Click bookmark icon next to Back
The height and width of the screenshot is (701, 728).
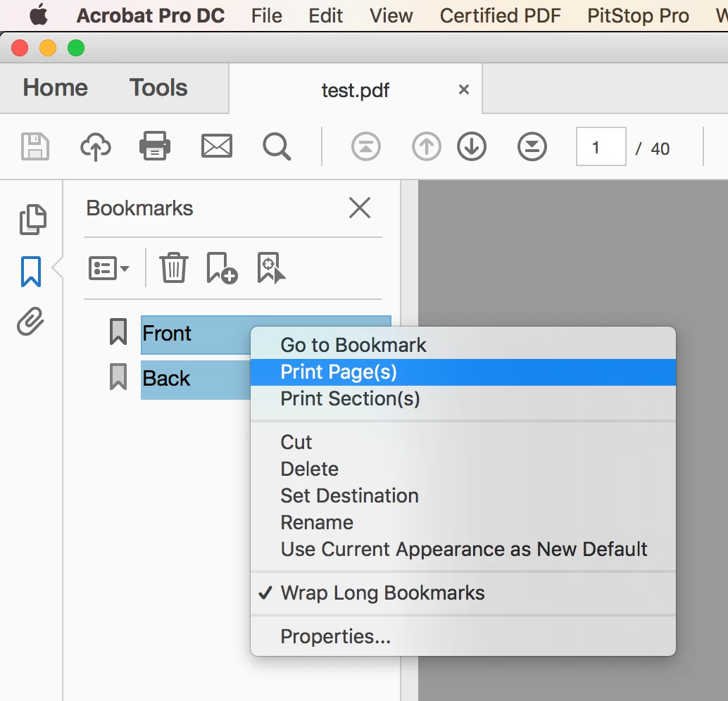click(x=118, y=377)
